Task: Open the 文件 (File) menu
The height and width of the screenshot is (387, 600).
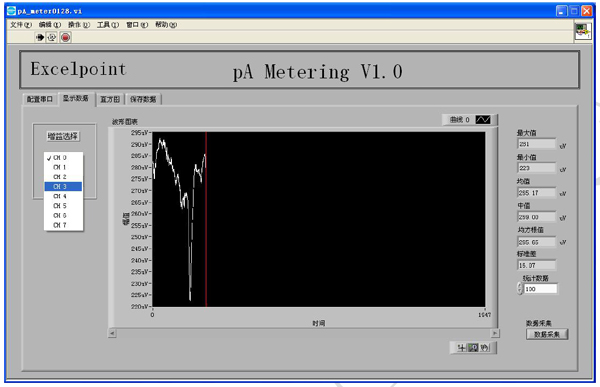Action: pyautogui.click(x=21, y=24)
